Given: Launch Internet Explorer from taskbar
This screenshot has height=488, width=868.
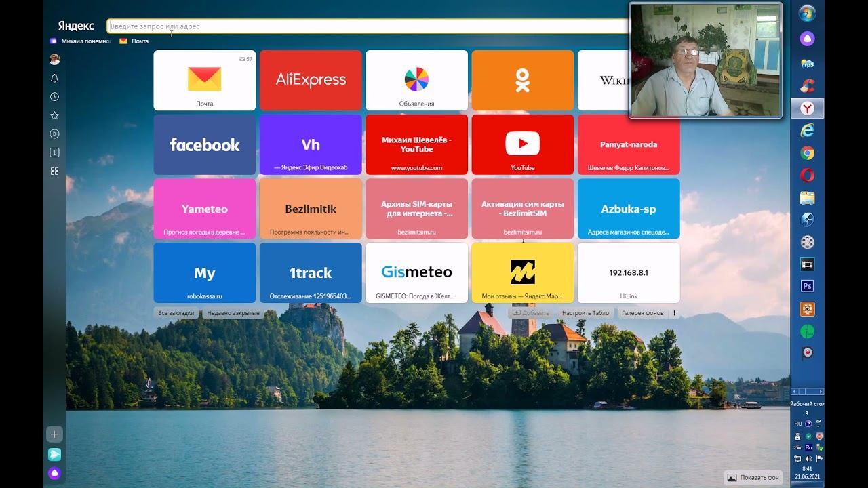Looking at the screenshot, I should (807, 131).
